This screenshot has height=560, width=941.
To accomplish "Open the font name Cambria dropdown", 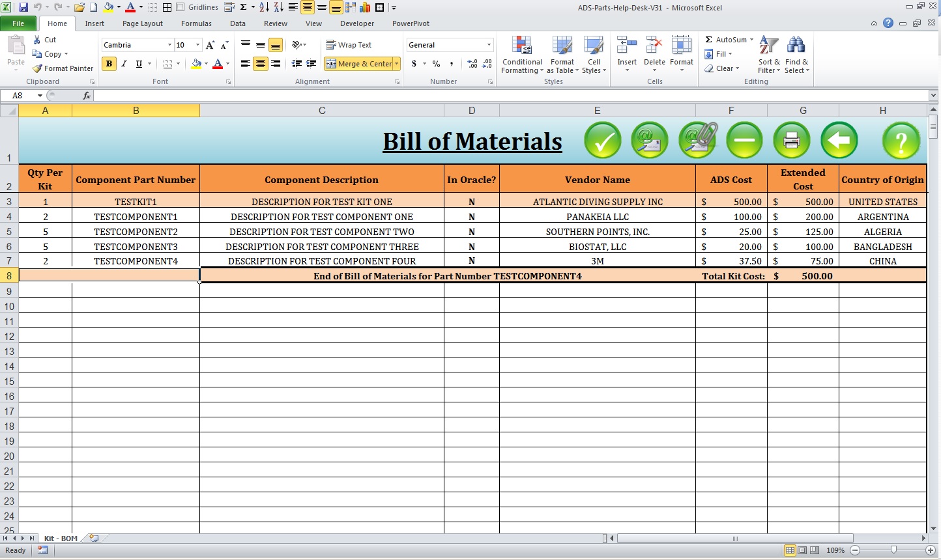I will tap(169, 45).
